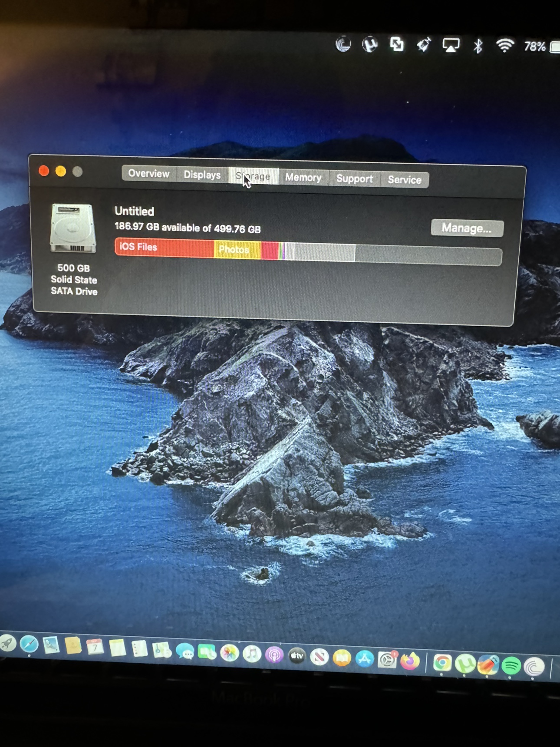Open Podcasts from the Dock

(x=274, y=655)
